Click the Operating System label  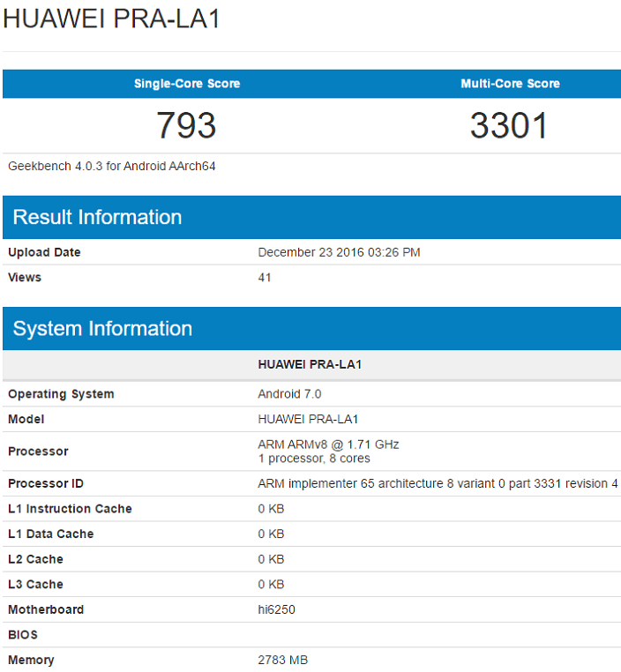[61, 394]
